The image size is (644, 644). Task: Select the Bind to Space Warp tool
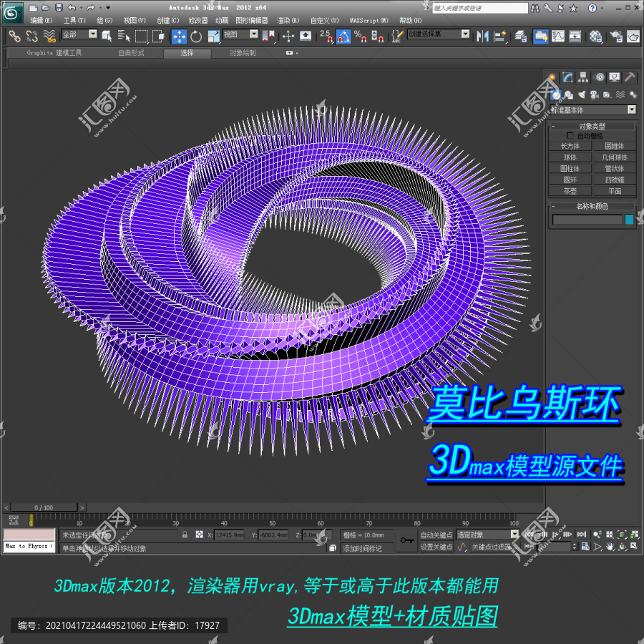tap(49, 36)
